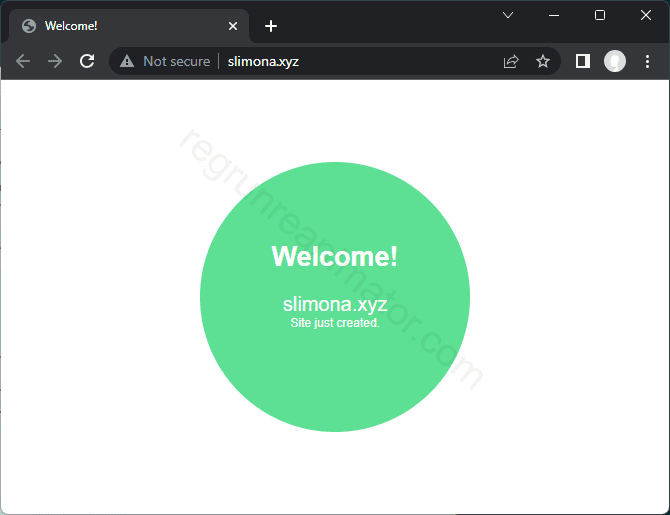Open a new tab with the plus button
Screen dimensions: 670x515
pyautogui.click(x=271, y=26)
